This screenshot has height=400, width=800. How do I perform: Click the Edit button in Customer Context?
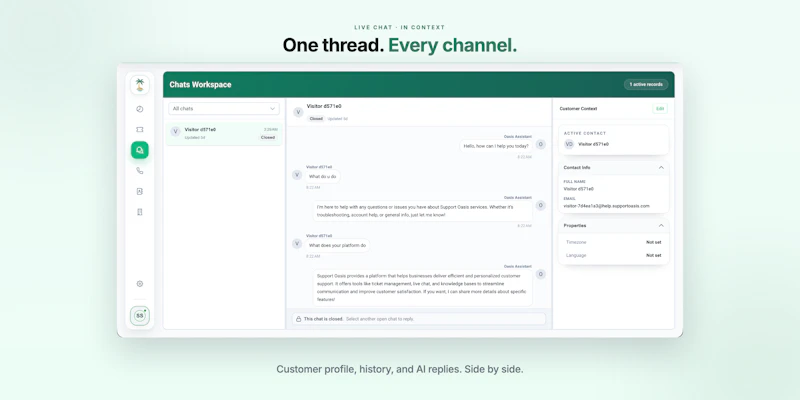(660, 109)
